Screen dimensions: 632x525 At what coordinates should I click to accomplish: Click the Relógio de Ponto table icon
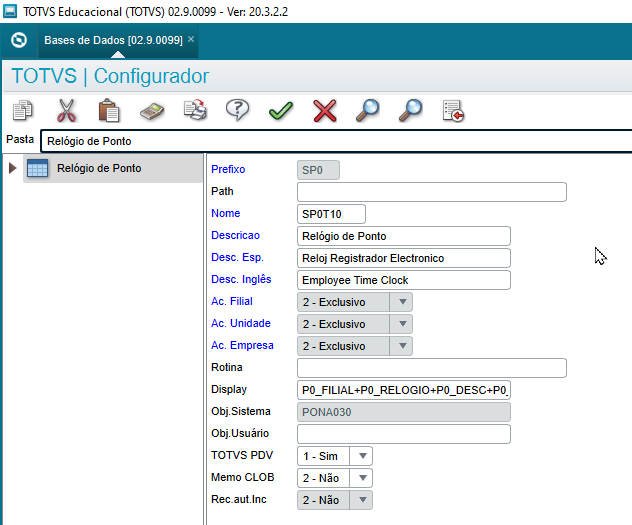[x=37, y=168]
